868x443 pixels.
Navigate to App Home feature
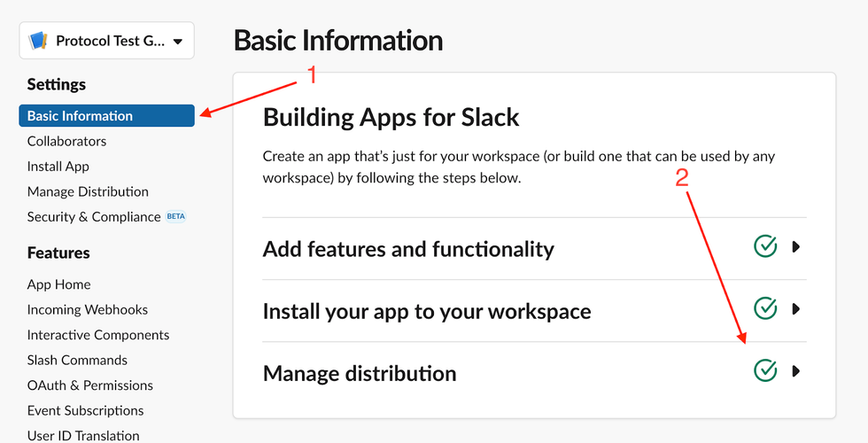(x=58, y=284)
